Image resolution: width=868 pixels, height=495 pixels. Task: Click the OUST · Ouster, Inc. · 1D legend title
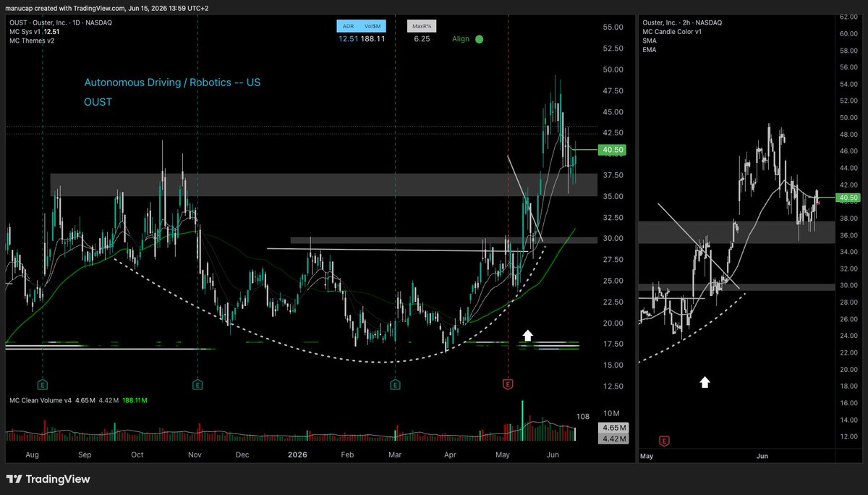coord(61,22)
